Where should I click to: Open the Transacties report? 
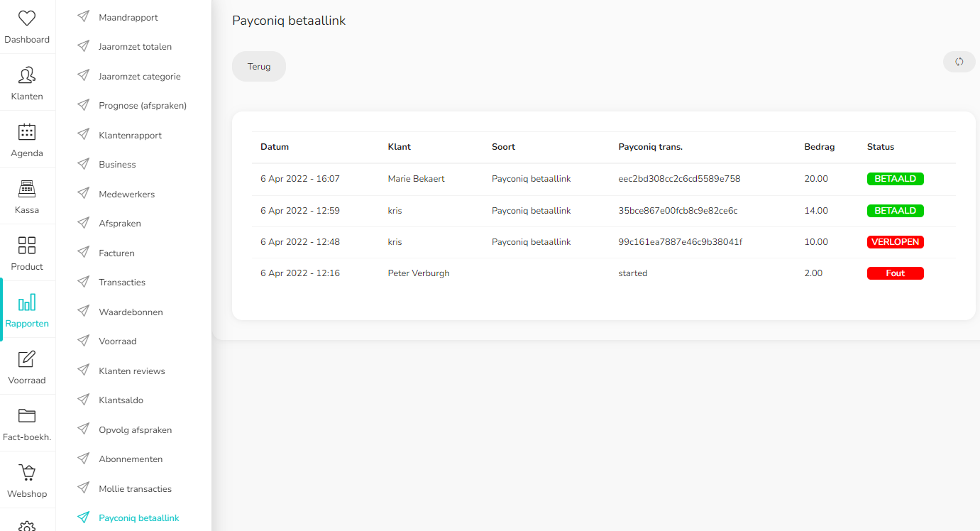point(122,282)
